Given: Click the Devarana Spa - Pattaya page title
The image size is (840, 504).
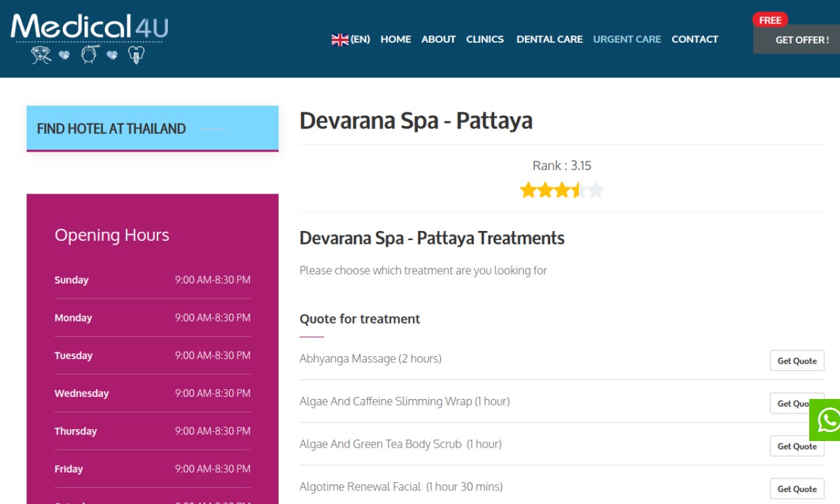Looking at the screenshot, I should click(x=416, y=121).
